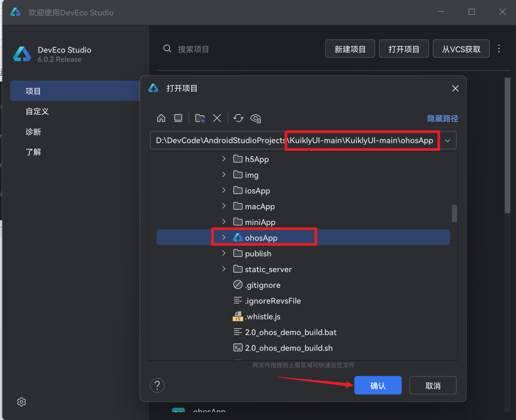
Task: Open path history dropdown arrow
Action: pyautogui.click(x=448, y=141)
